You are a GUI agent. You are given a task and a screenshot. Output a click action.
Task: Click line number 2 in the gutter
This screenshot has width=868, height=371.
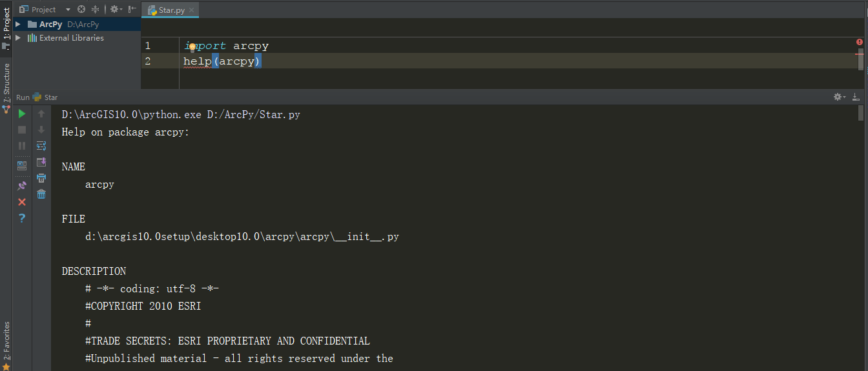coord(148,61)
